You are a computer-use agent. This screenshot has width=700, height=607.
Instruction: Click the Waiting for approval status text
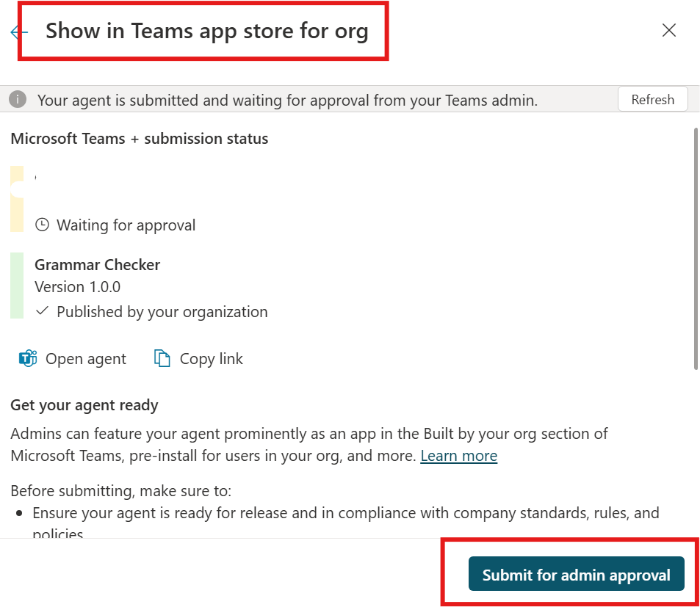(126, 225)
